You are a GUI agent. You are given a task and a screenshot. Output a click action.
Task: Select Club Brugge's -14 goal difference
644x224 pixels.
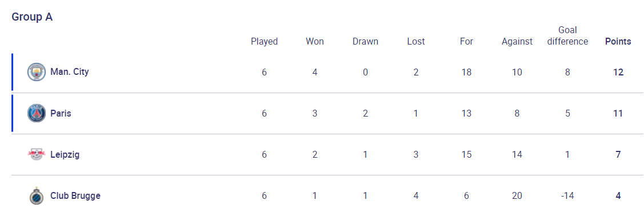click(567, 195)
